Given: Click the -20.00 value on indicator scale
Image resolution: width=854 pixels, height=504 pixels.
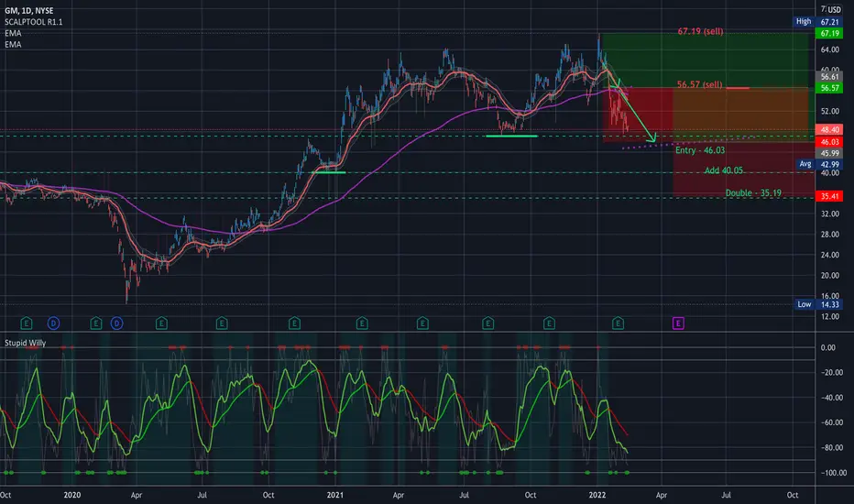Looking at the screenshot, I should tap(831, 373).
